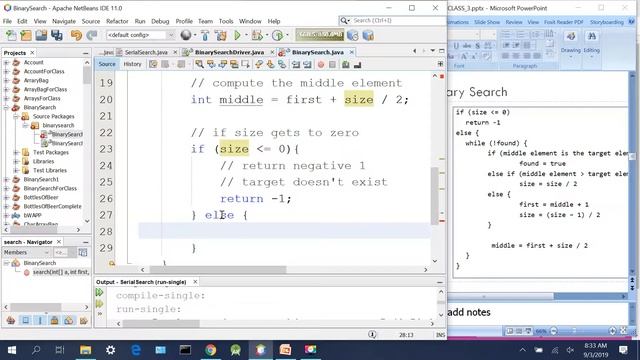Click Find Next Occurrence editor icon

pos(222,64)
